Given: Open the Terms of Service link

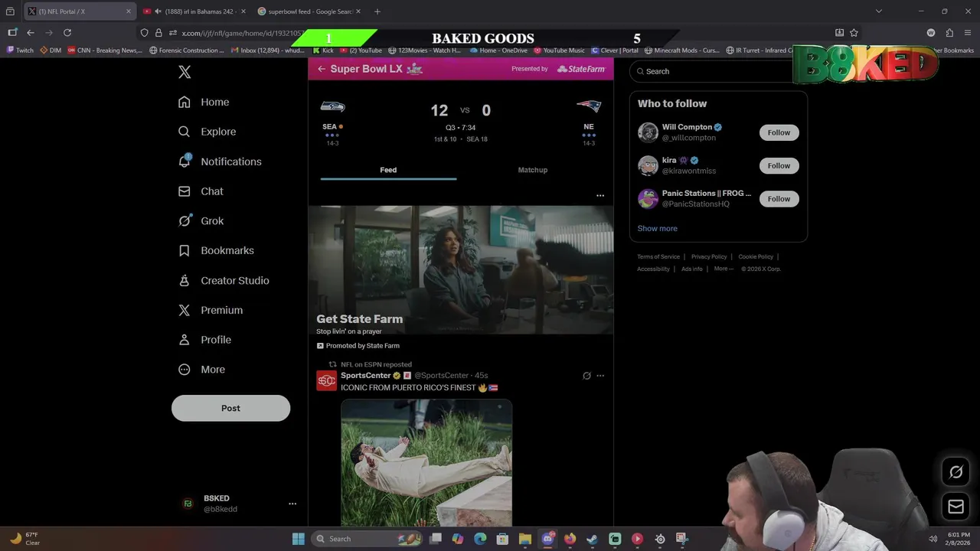Looking at the screenshot, I should coord(658,256).
